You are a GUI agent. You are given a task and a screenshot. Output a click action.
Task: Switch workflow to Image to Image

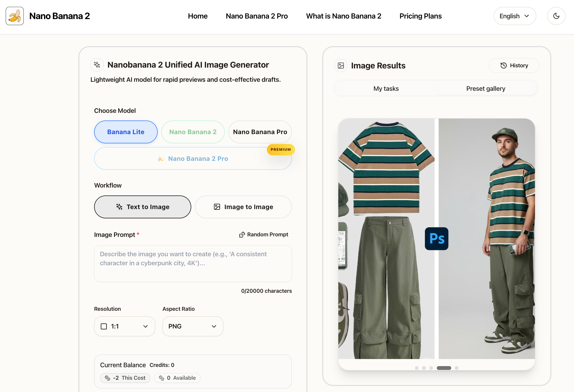[243, 207]
